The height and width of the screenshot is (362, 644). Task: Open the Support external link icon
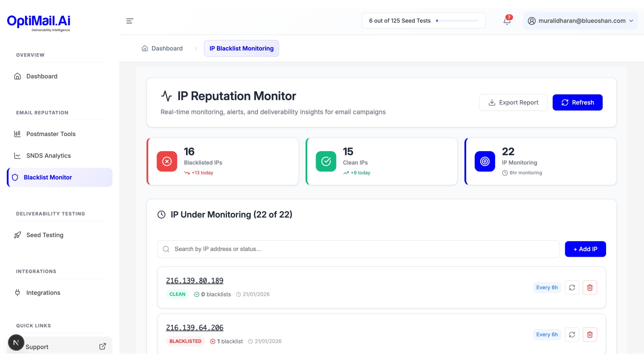tap(103, 346)
